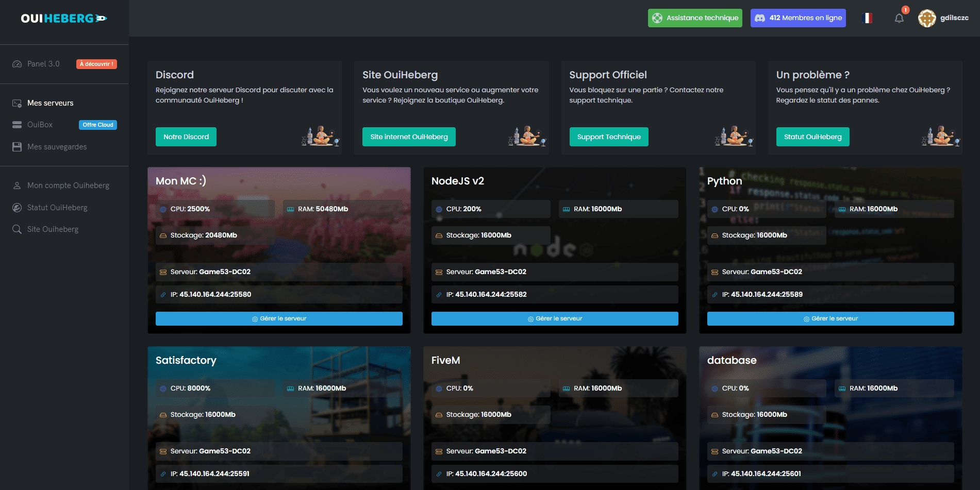
Task: Click Gérer le serveur for NodeJS v2
Action: (555, 318)
